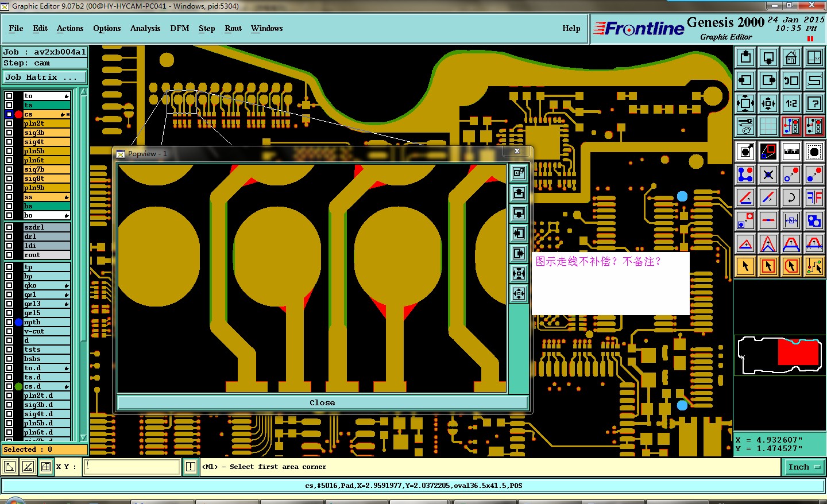
Task: Toggle the checkbox for layer drl
Action: click(9, 237)
